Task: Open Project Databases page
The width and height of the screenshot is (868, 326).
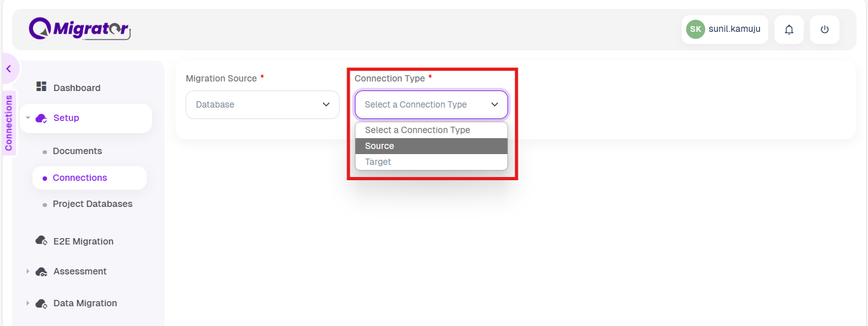Action: [93, 204]
